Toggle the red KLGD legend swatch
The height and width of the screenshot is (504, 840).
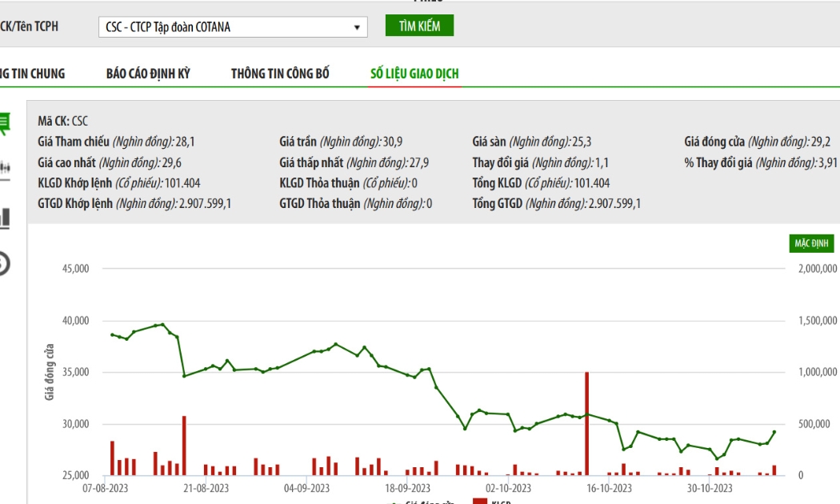[x=480, y=502]
